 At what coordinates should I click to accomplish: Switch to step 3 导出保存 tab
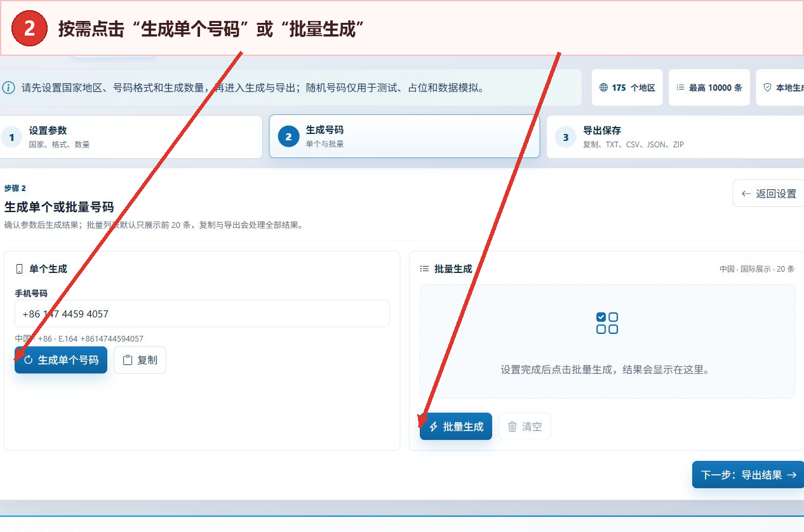coord(675,136)
